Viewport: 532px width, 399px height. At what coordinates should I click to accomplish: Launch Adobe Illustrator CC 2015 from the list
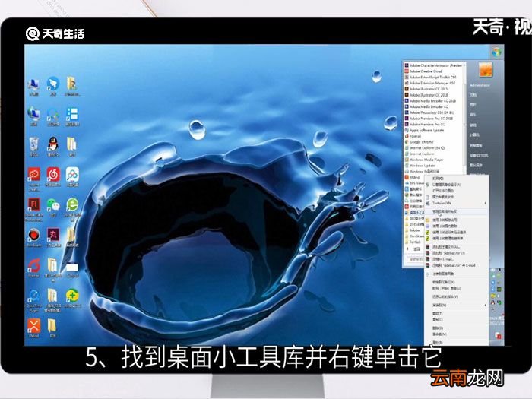[x=426, y=89]
